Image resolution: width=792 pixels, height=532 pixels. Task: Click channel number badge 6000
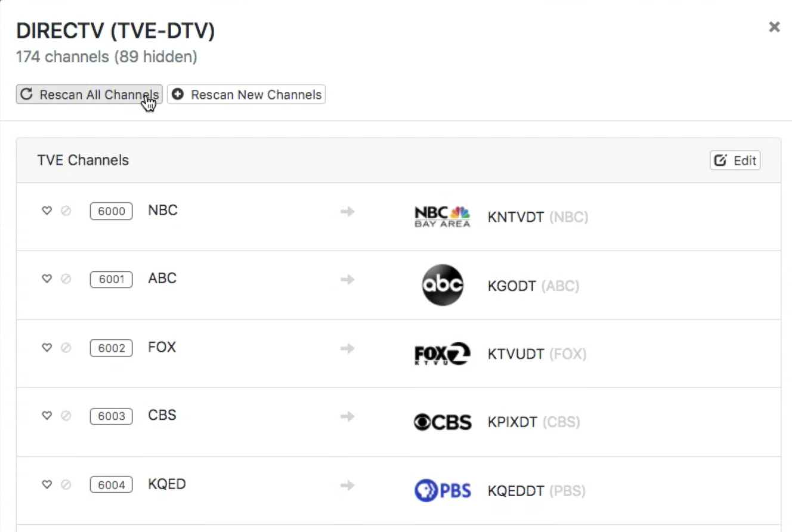[111, 211]
